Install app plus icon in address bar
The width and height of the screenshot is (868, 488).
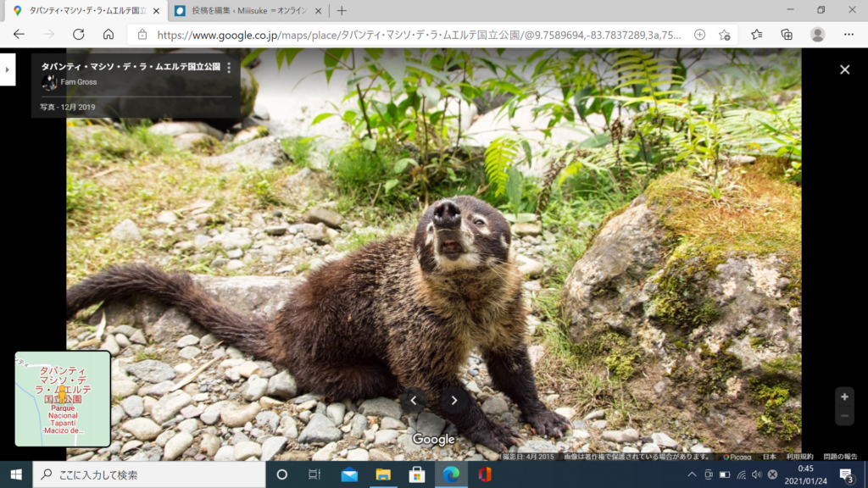[699, 35]
